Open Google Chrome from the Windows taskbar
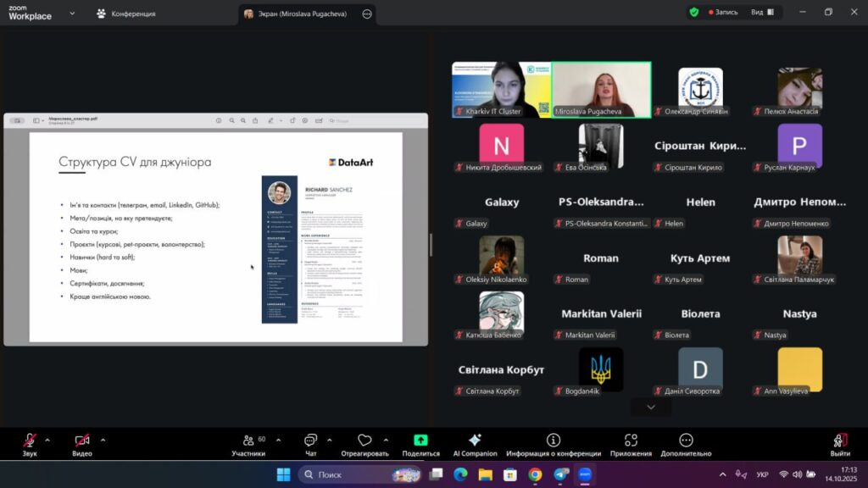868x488 pixels. click(x=535, y=474)
